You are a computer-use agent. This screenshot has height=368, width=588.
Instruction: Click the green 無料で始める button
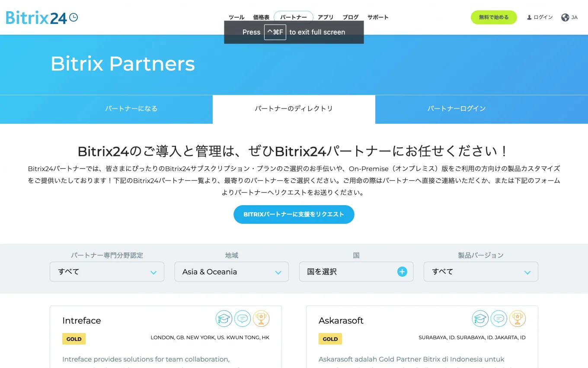494,17
